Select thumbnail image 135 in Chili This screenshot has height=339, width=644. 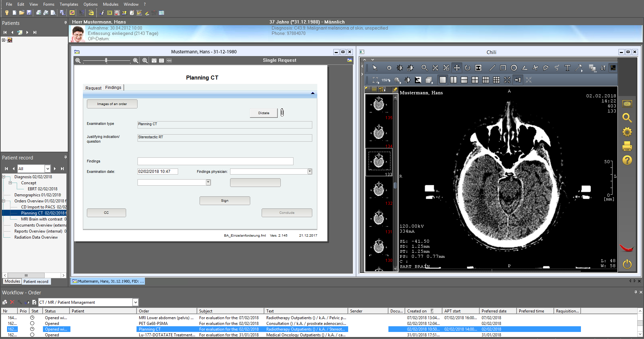click(x=379, y=106)
